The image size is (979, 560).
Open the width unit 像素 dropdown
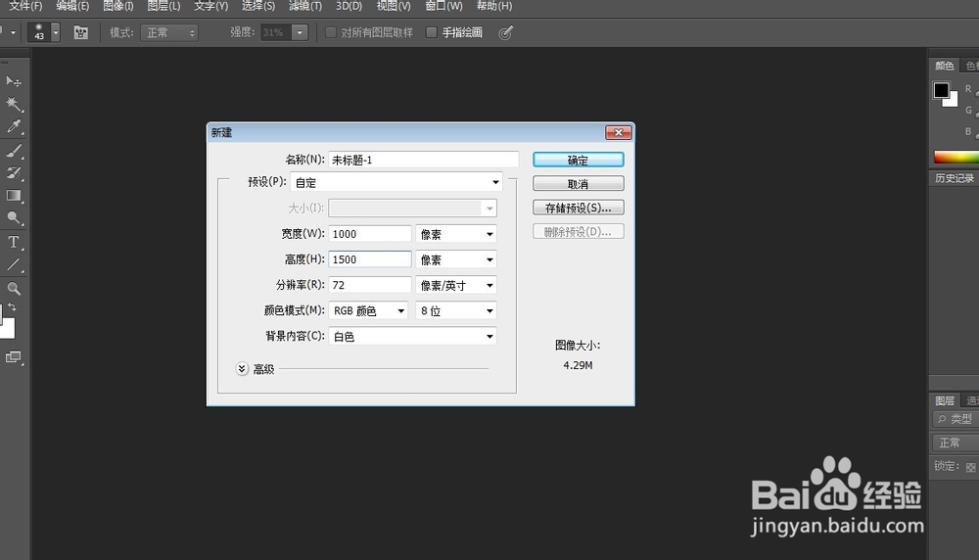coord(456,234)
